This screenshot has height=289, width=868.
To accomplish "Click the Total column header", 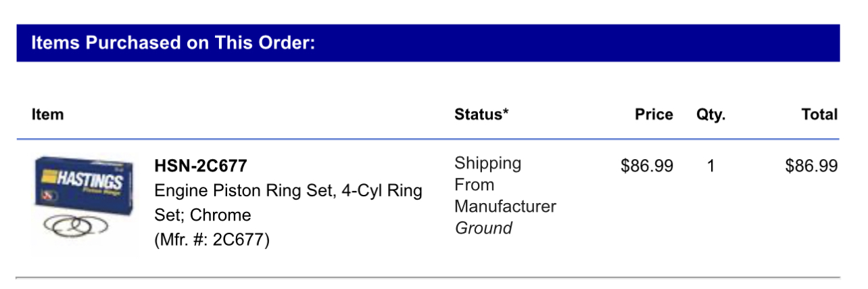I will click(819, 114).
